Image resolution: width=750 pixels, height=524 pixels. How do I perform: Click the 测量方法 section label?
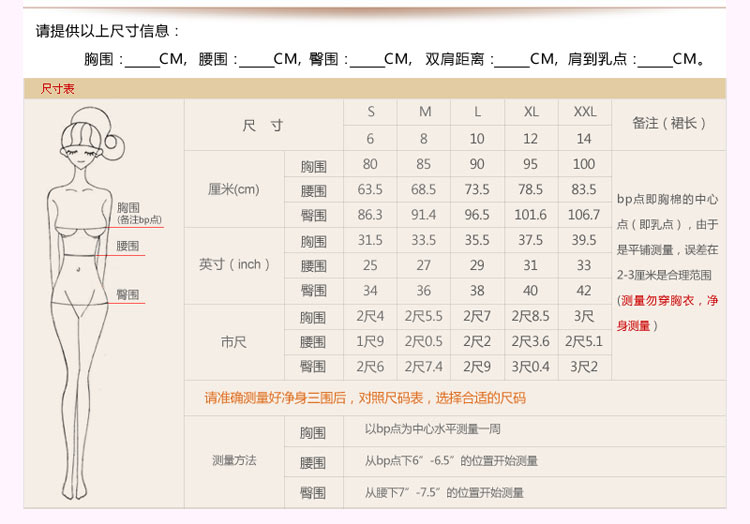click(233, 461)
